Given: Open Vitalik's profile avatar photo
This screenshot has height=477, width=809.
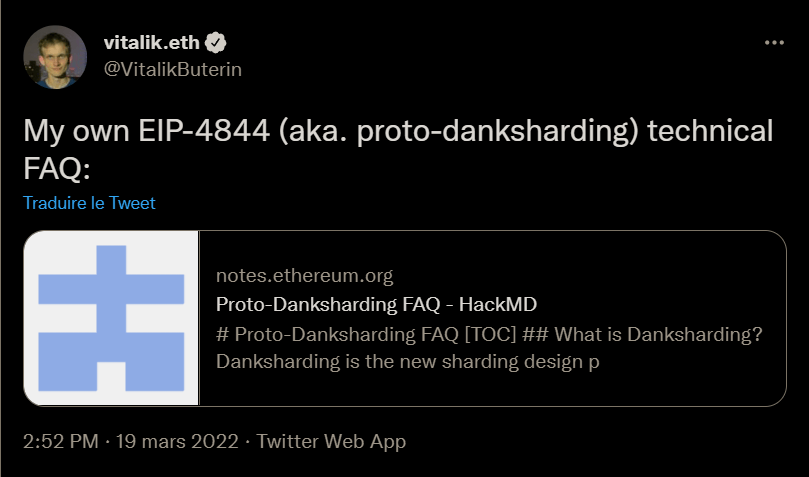Looking at the screenshot, I should 55,55.
